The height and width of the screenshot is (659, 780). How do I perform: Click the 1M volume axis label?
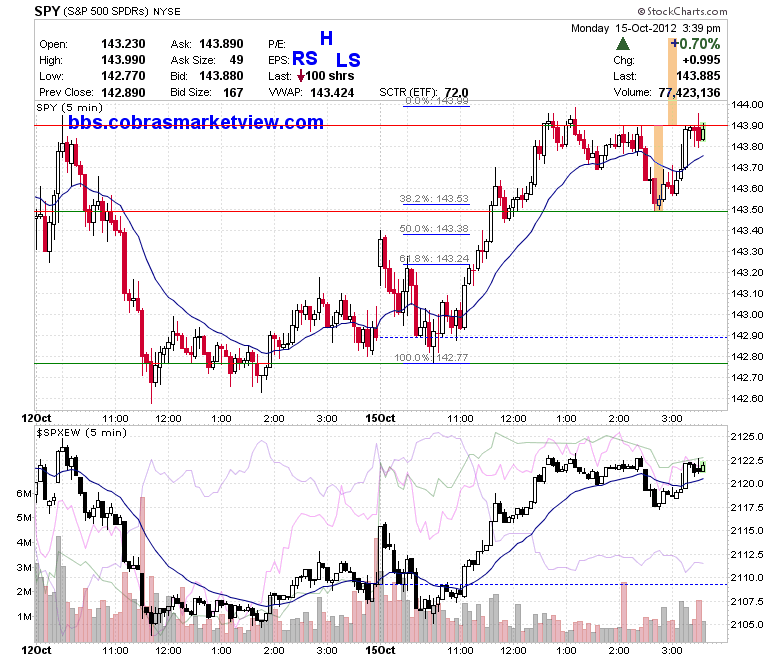point(24,616)
